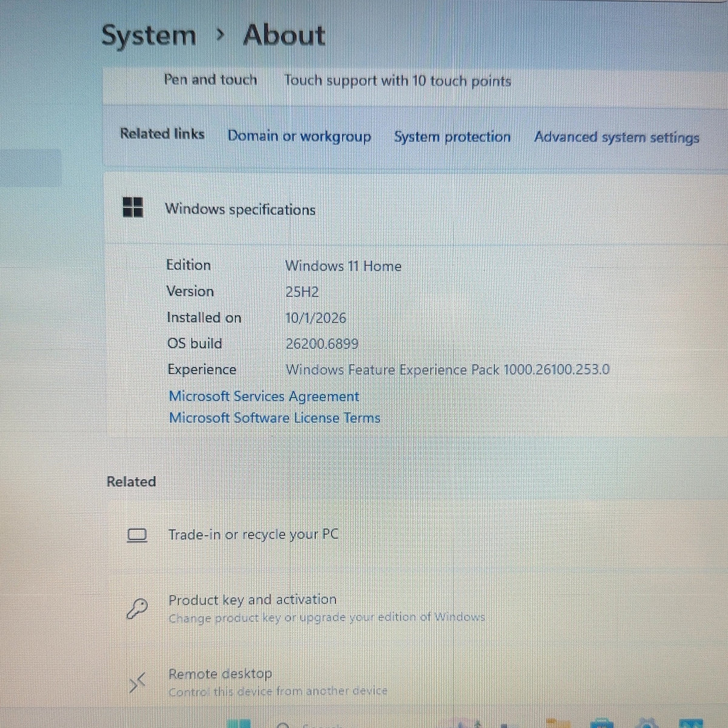
Task: Go back to System breadcrumb
Action: tap(149, 35)
